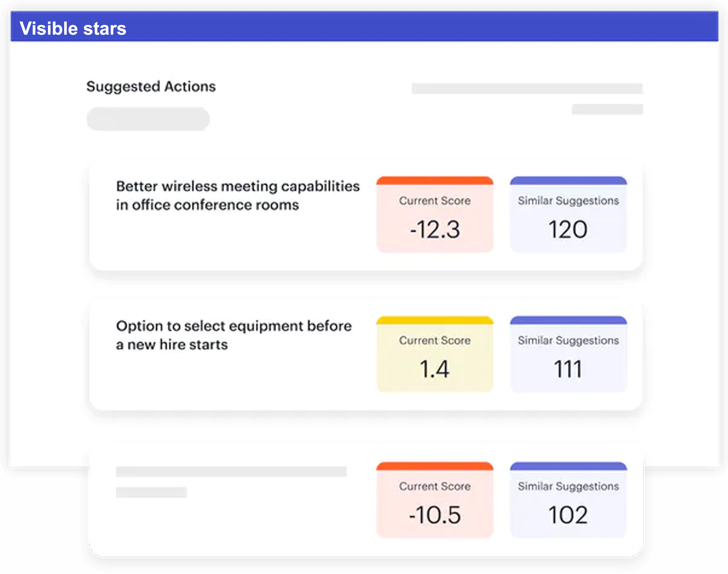This screenshot has height=574, width=728.
Task: Click the "Visible stars" title text
Action: 73,28
